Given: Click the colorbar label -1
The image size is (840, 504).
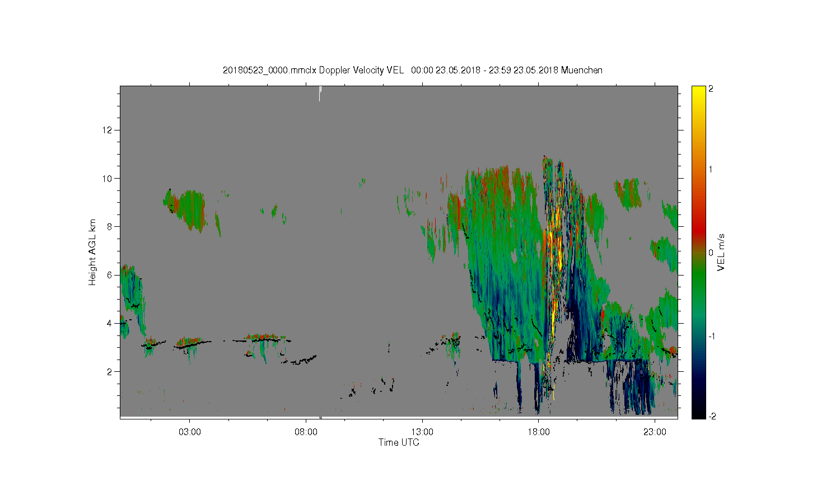Looking at the screenshot, I should tap(711, 336).
